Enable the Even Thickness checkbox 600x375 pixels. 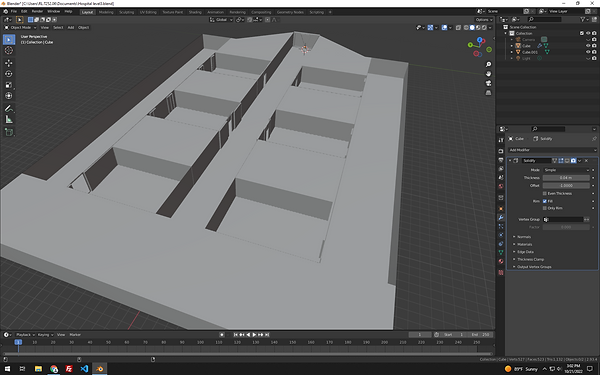pyautogui.click(x=545, y=193)
